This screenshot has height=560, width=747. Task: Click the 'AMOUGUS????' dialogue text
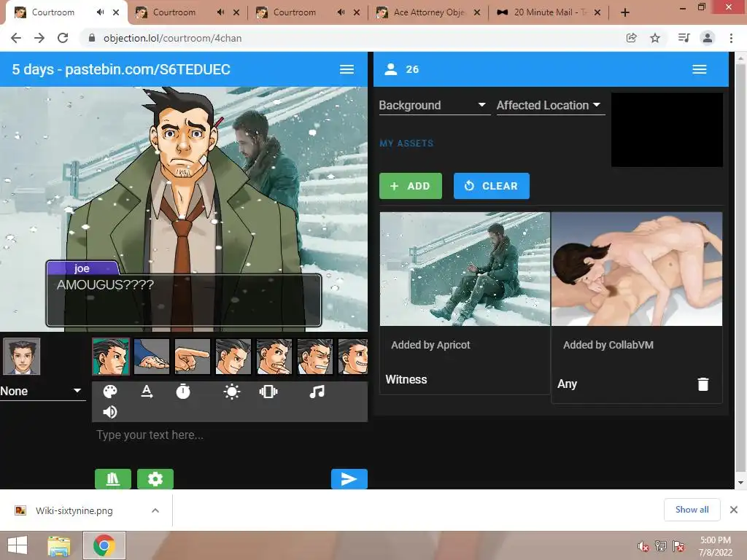[105, 285]
